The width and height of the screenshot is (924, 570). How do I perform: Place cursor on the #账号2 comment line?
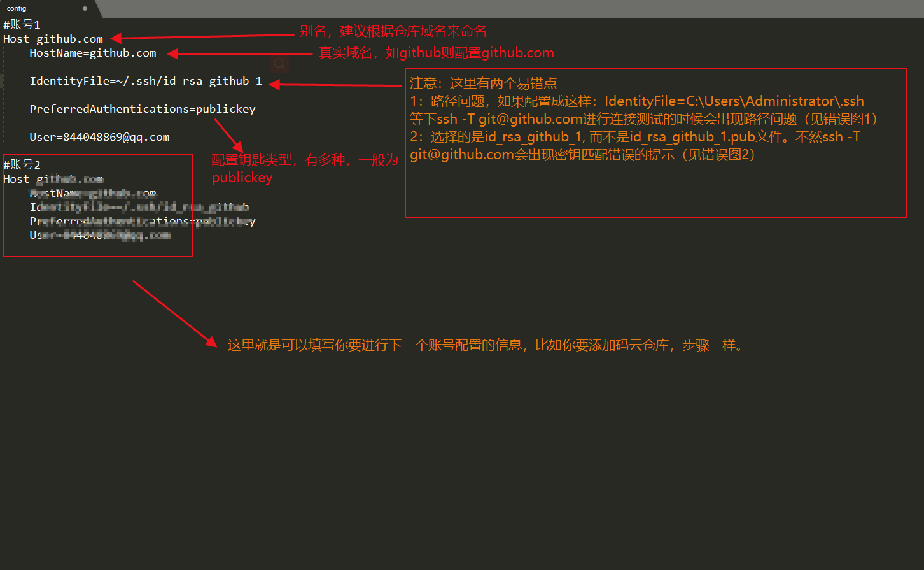[22, 165]
